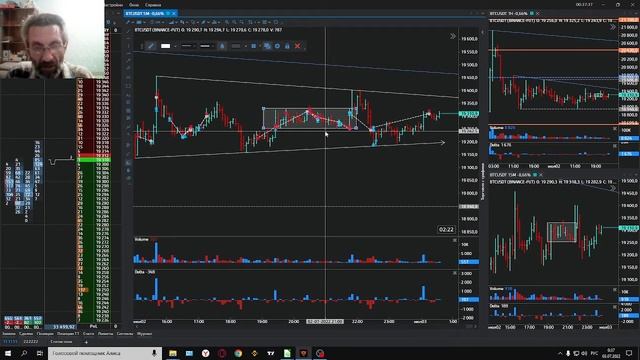Viewport: 640px width, 360px height.
Task: Expand the fill color dropdown arrow
Action: point(245,46)
